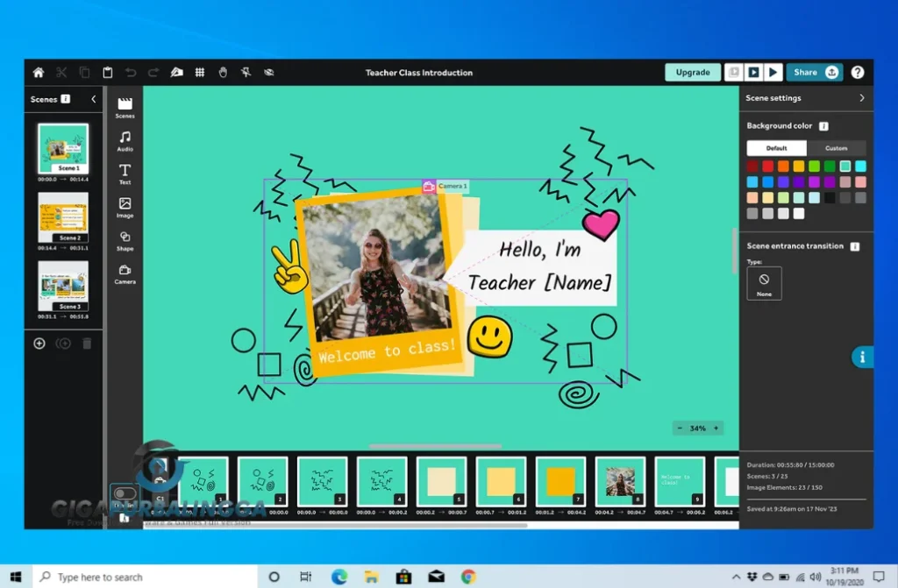The image size is (898, 588).
Task: Add a new scene with the plus button
Action: (39, 344)
